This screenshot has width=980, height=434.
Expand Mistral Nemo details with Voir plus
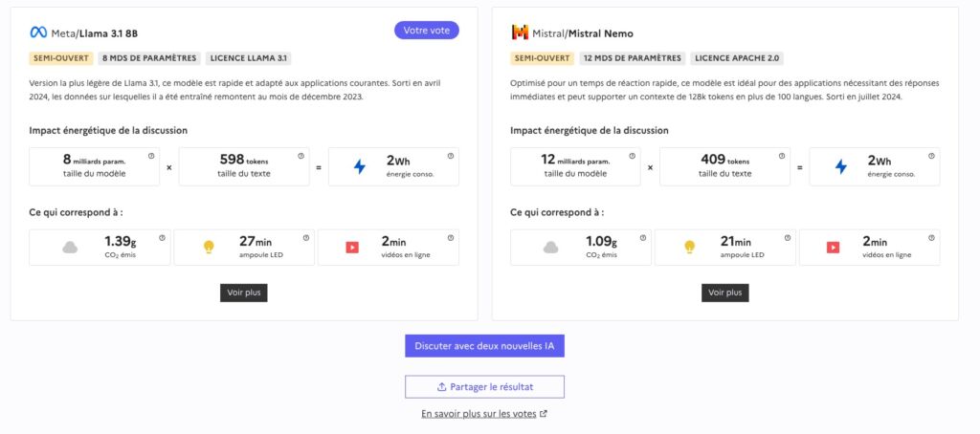(724, 293)
